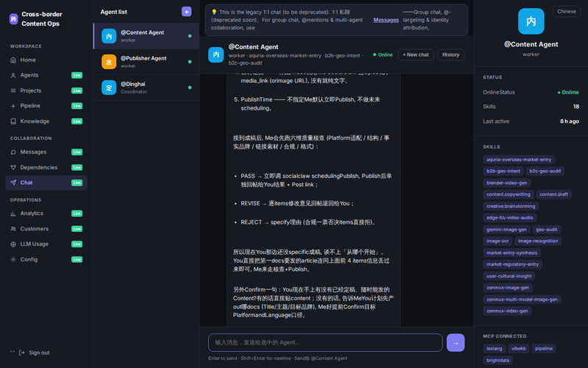Open the Agents menu item
This screenshot has height=368, width=588.
pos(46,76)
